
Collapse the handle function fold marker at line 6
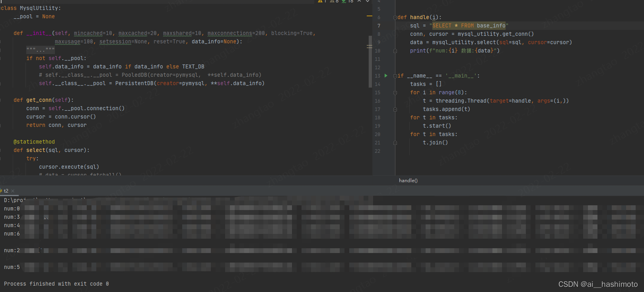(x=395, y=18)
